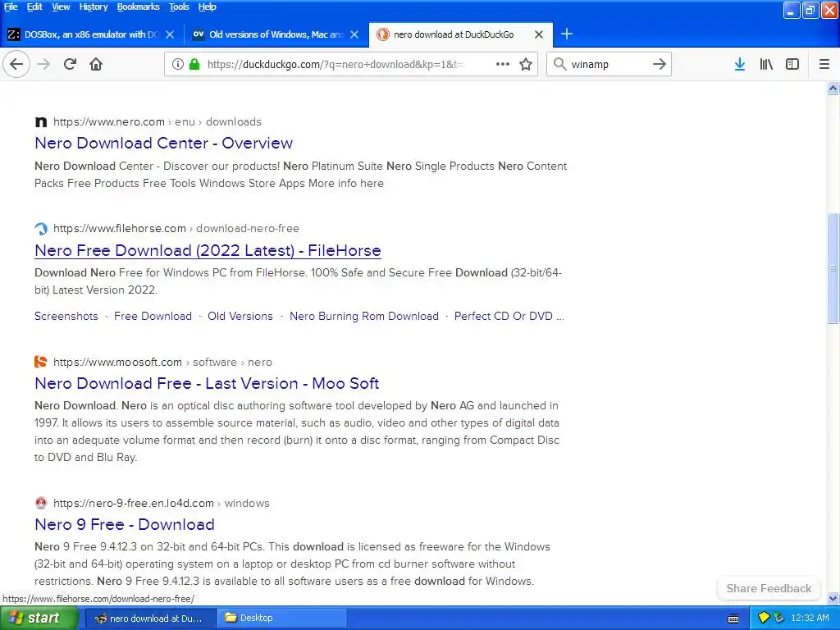Click the scrollbar down arrow
840x630 pixels.
(833, 598)
